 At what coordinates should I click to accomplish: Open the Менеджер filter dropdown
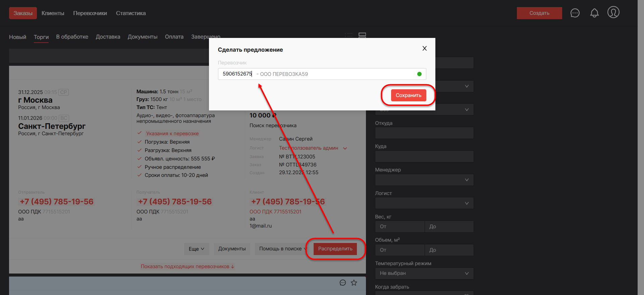click(424, 180)
